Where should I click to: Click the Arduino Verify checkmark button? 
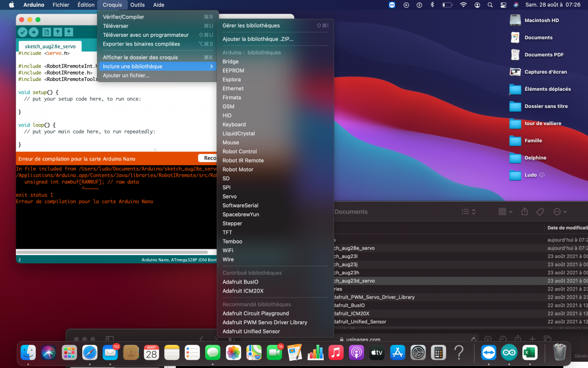coord(23,32)
